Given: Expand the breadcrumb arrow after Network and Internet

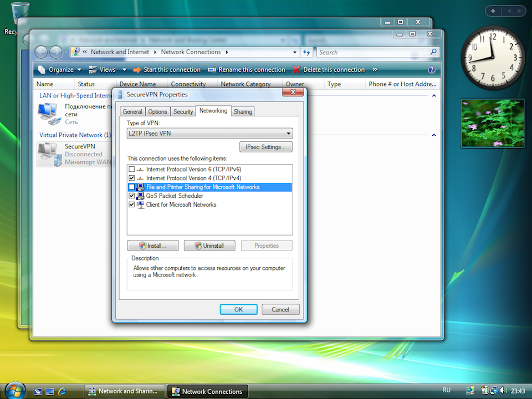Looking at the screenshot, I should [x=155, y=52].
